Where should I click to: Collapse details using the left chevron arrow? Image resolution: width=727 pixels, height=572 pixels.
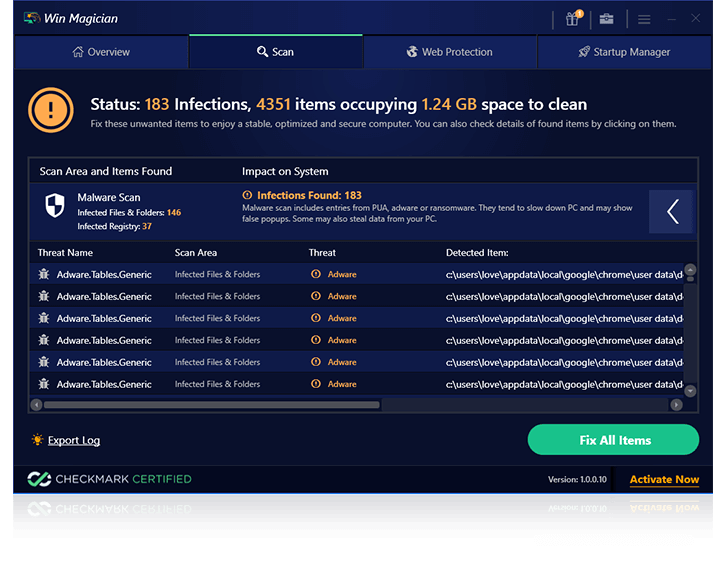click(672, 211)
